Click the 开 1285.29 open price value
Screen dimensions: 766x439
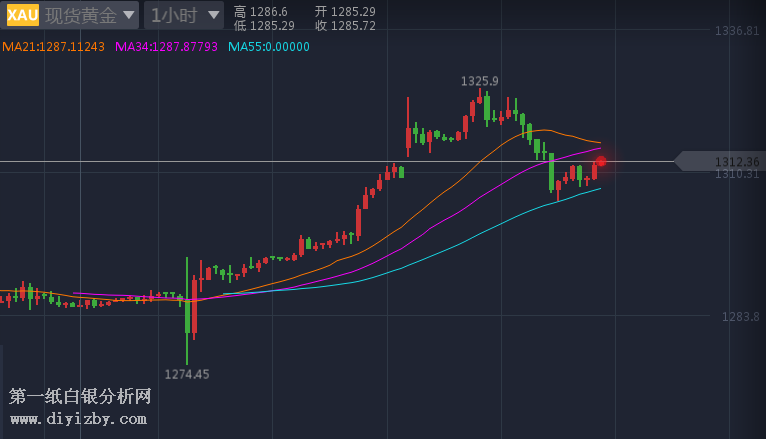[345, 11]
